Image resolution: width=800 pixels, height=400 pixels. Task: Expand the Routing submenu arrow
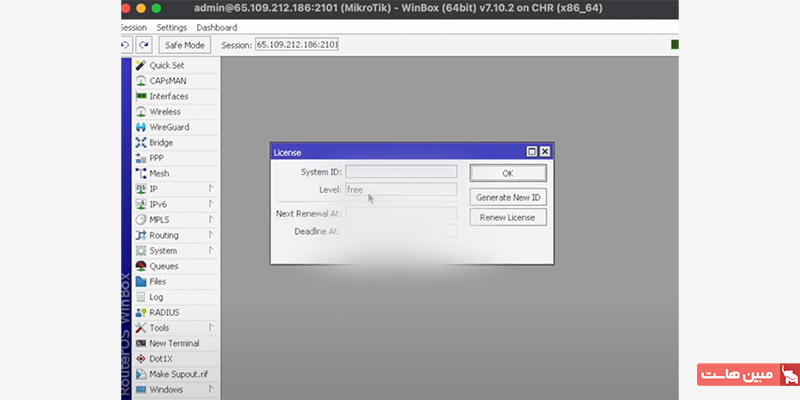point(211,235)
